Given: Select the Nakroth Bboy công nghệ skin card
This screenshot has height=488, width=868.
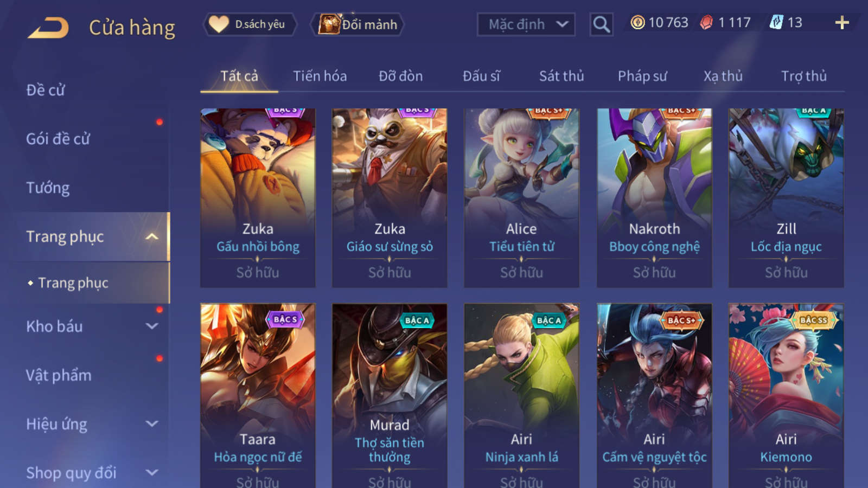Looking at the screenshot, I should point(654,198).
